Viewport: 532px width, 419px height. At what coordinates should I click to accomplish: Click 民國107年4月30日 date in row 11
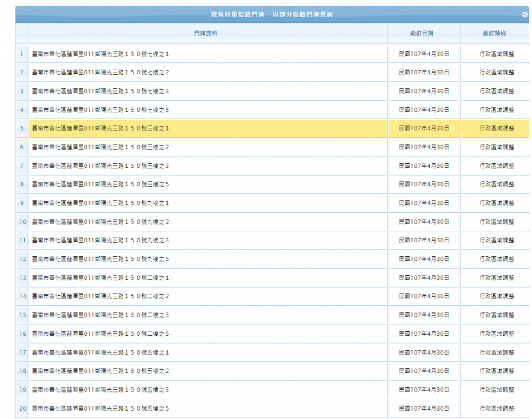tap(424, 240)
